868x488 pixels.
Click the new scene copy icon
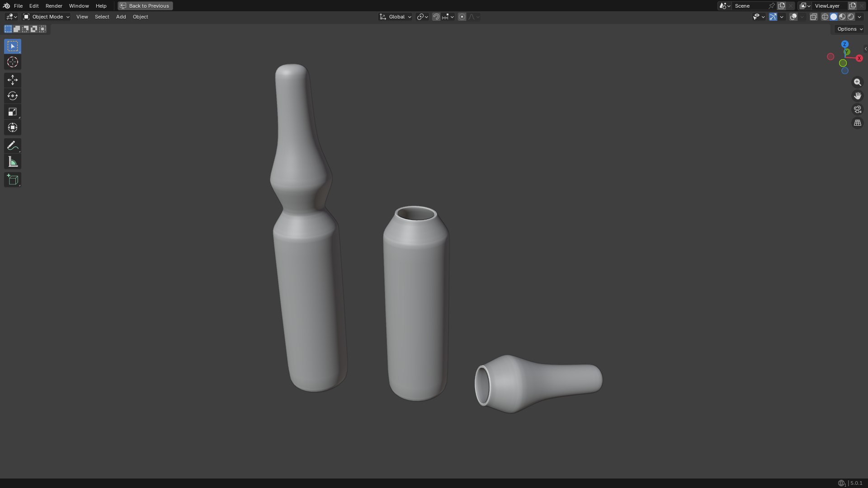[782, 6]
